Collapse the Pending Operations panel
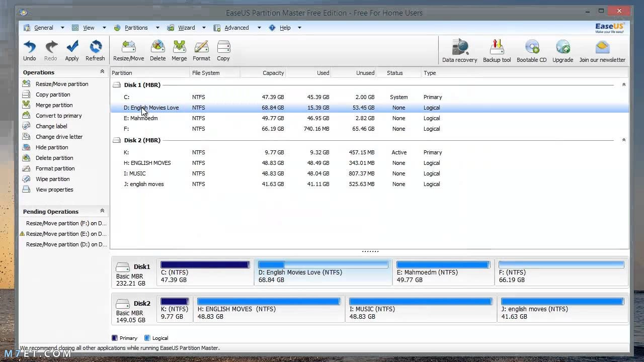The image size is (644, 362). (102, 211)
